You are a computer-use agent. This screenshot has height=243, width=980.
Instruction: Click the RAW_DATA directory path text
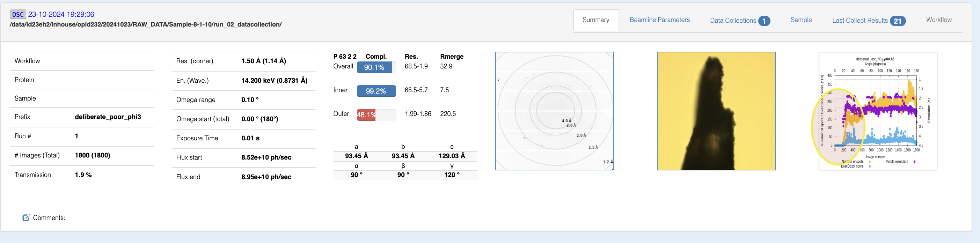coord(145,24)
